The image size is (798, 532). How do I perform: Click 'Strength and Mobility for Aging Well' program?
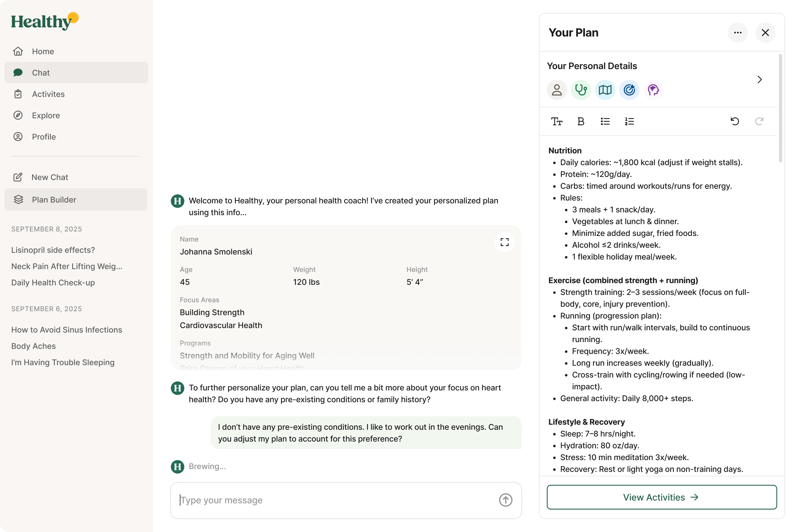pos(247,356)
